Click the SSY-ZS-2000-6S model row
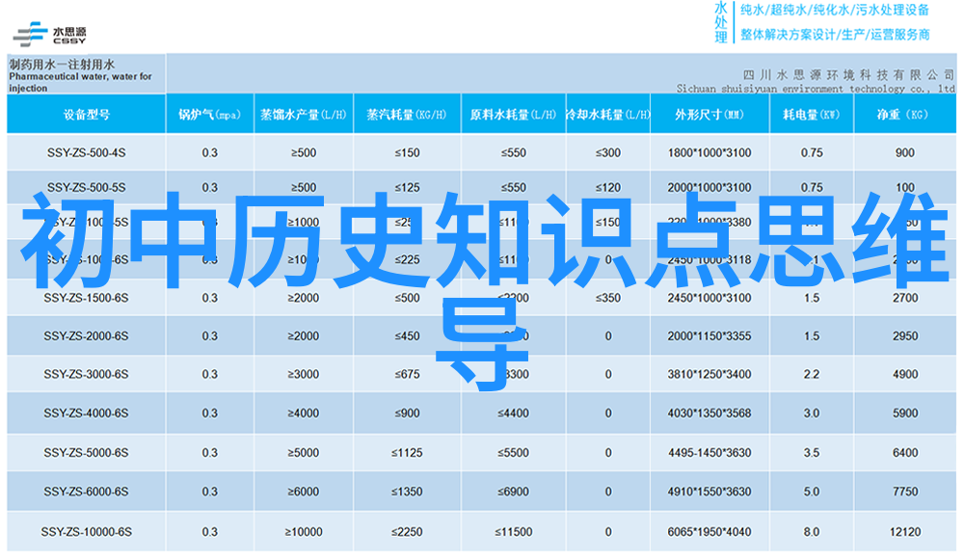Screen dimensions: 964x560 click(x=86, y=336)
